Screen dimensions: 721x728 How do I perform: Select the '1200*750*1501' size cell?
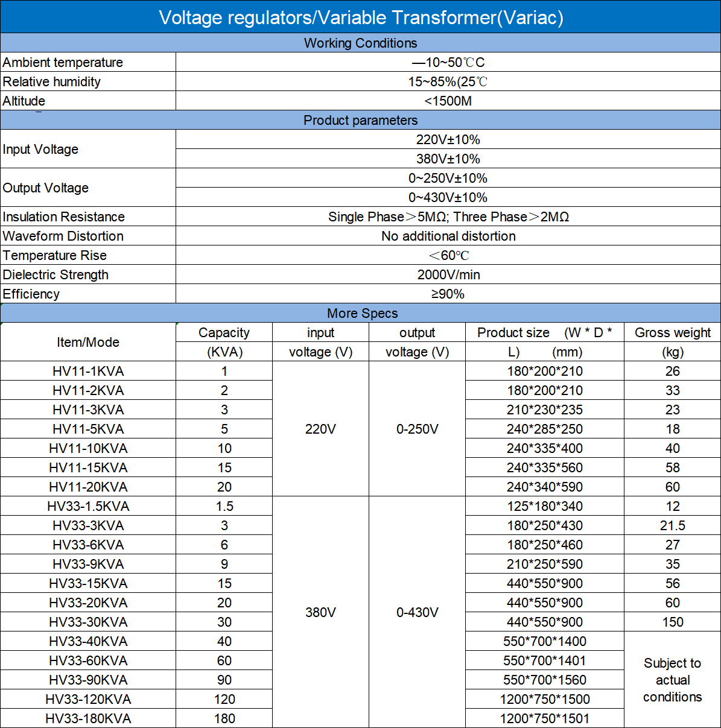click(x=544, y=718)
